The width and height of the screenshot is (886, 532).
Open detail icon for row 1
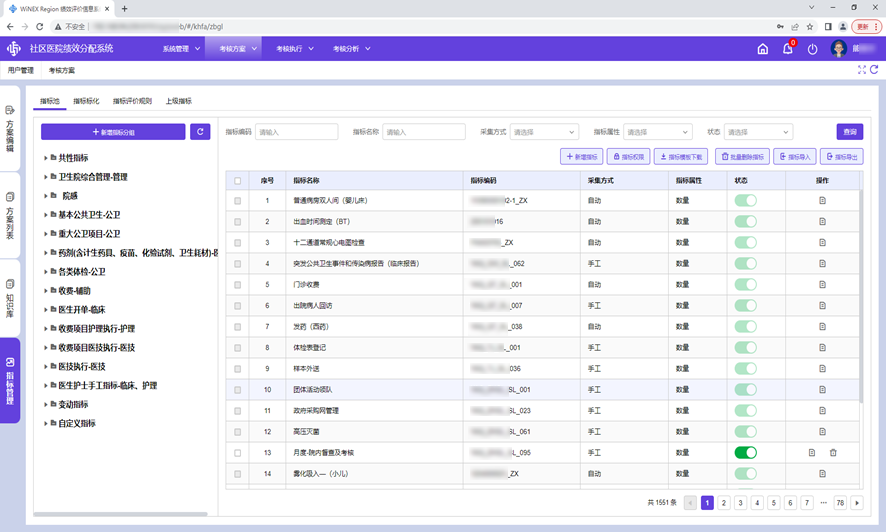click(x=822, y=201)
